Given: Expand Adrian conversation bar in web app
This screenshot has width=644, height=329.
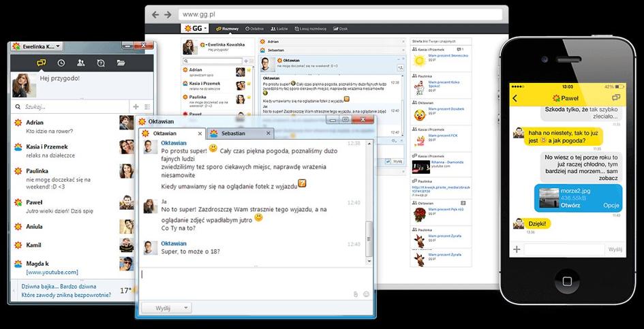Looking at the screenshot, I should 333,42.
